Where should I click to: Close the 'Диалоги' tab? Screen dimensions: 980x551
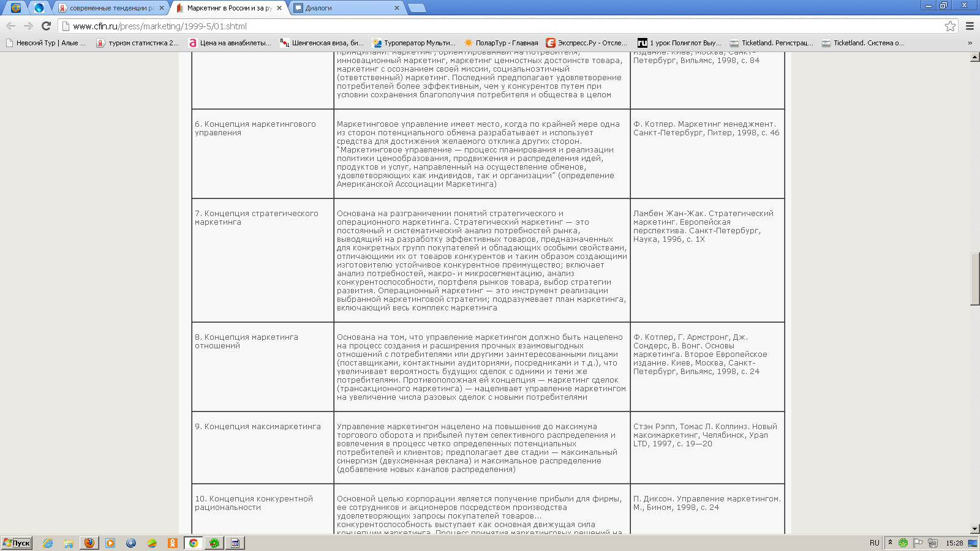(397, 8)
